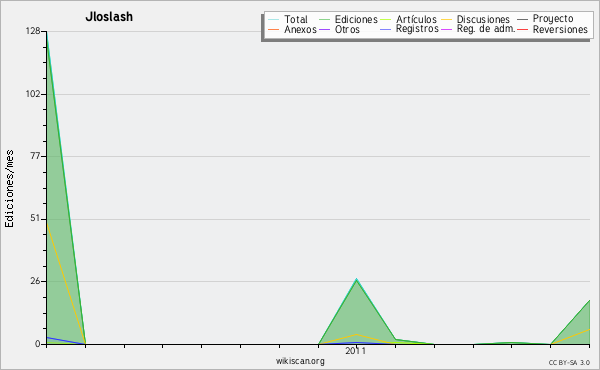Click the 77 y-axis value
Viewport: 600px width, 370px height.
click(x=35, y=156)
